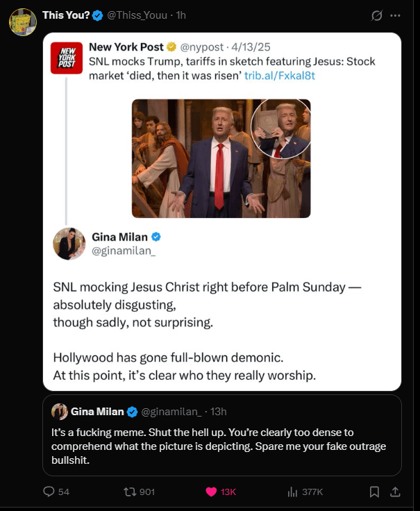Open the trib.al/Fxkal8t article link

280,75
